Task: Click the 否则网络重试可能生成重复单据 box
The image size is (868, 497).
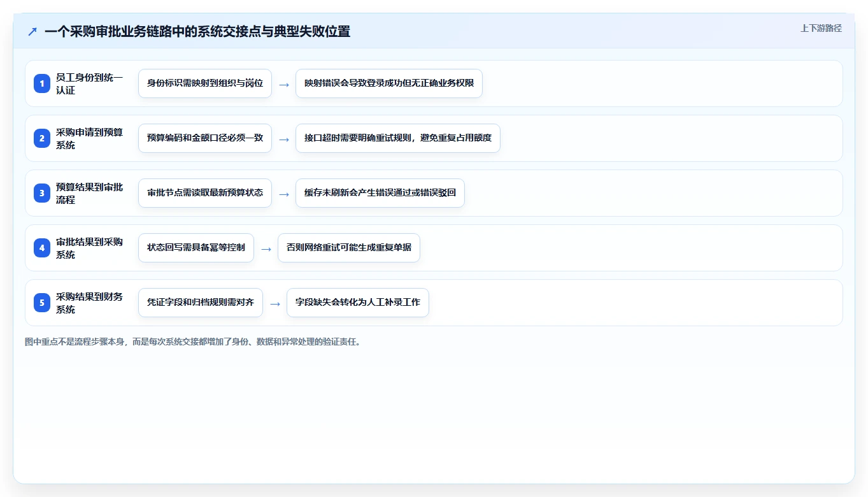Action: (x=349, y=248)
